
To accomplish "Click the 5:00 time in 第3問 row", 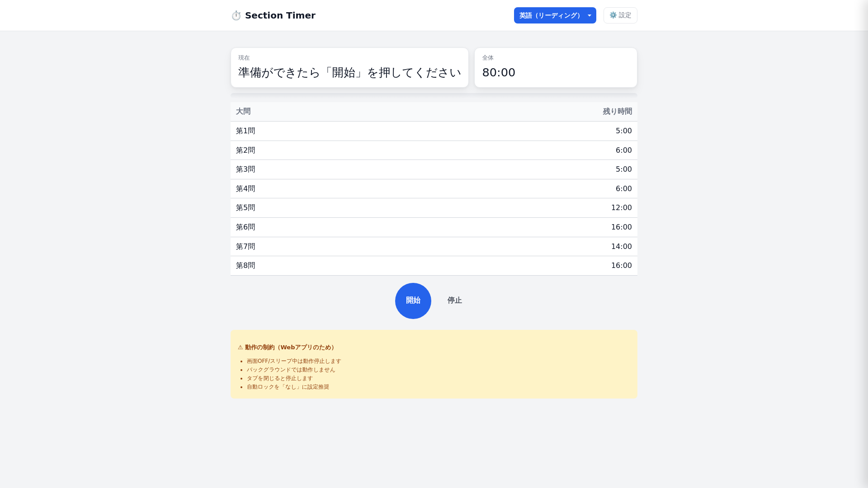I will coord(623,169).
